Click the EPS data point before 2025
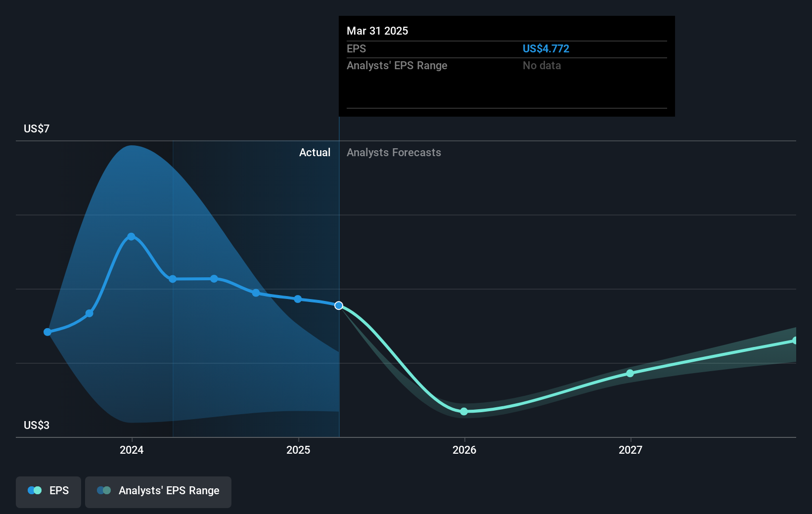Image resolution: width=812 pixels, height=514 pixels. [x=256, y=293]
